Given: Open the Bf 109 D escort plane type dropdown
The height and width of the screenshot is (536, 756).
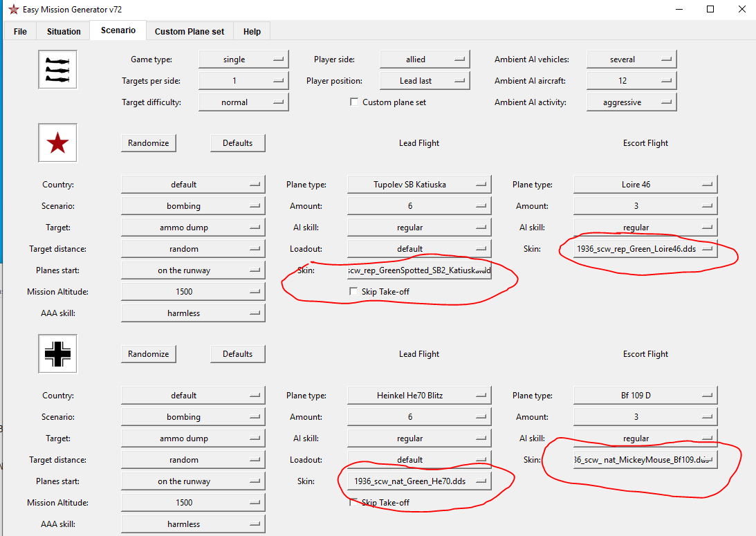Looking at the screenshot, I should [645, 395].
